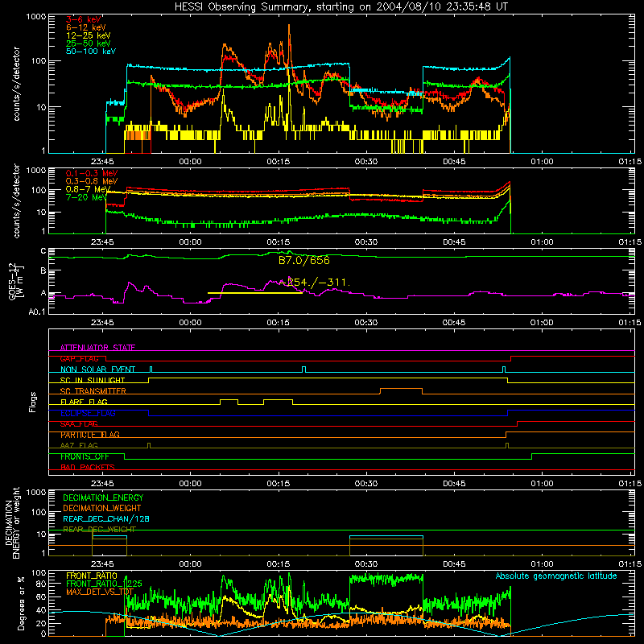This screenshot has width=644, height=644.
Task: Select the 50-100 keV legend label
Action: pos(91,52)
